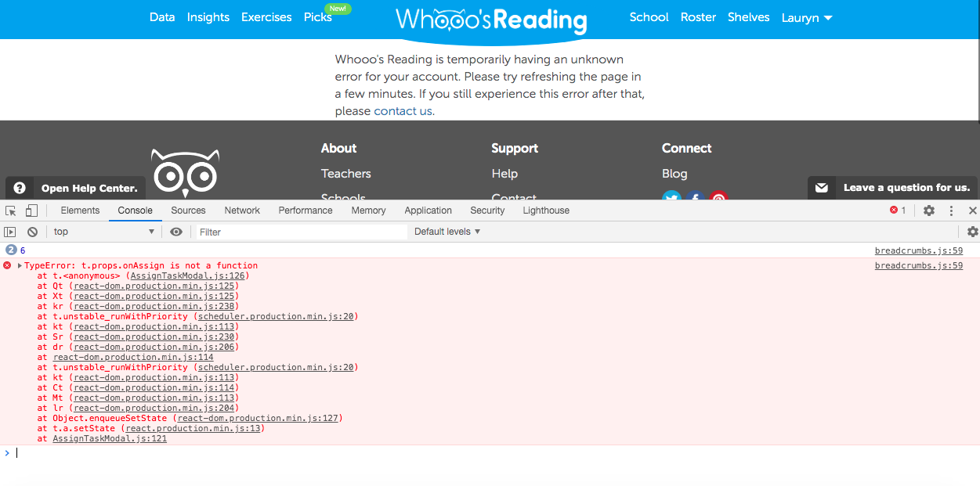This screenshot has width=980, height=486.
Task: Click the console Filter input field
Action: [301, 232]
